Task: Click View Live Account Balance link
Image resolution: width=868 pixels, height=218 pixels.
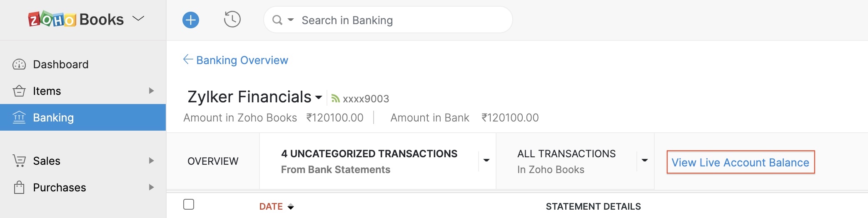Action: (740, 162)
